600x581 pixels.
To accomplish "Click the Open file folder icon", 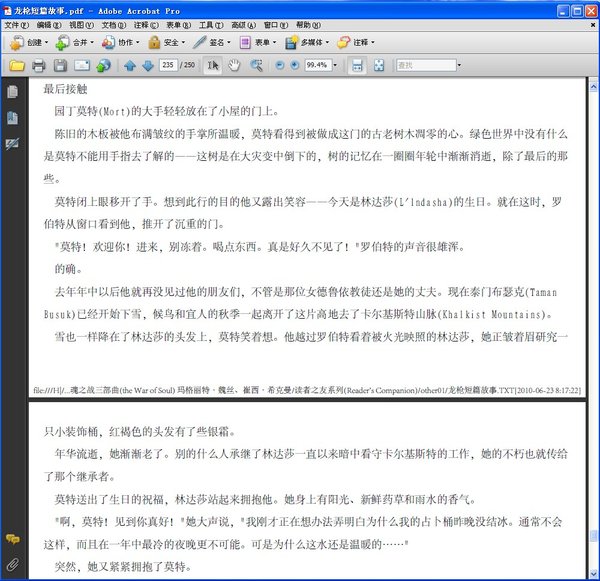I will click(x=16, y=66).
